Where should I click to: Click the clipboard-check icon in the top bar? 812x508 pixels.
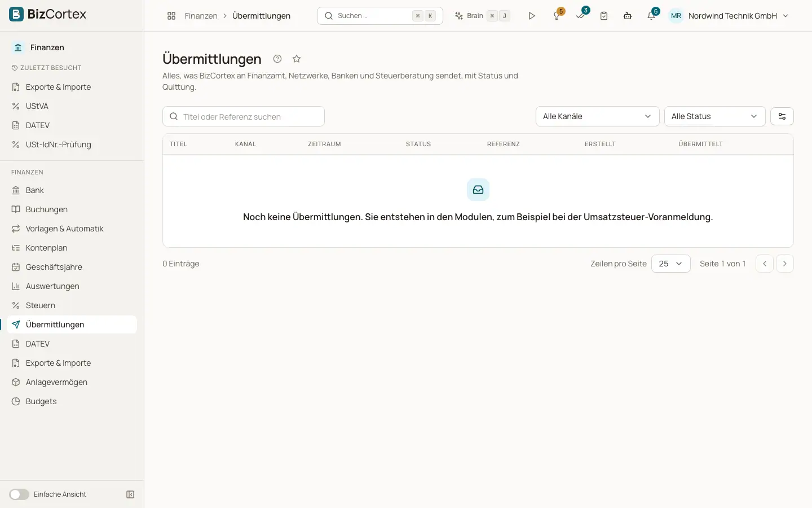click(x=604, y=16)
